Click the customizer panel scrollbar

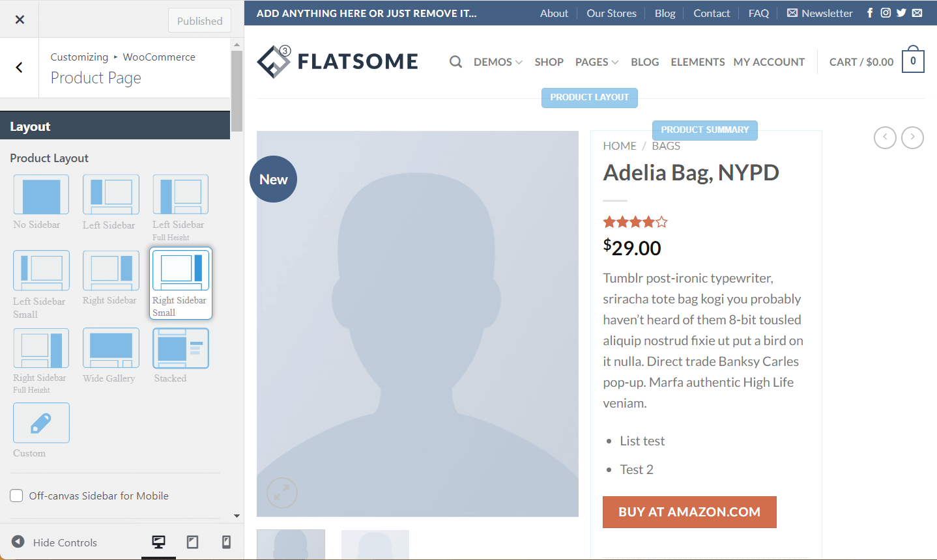click(x=237, y=91)
